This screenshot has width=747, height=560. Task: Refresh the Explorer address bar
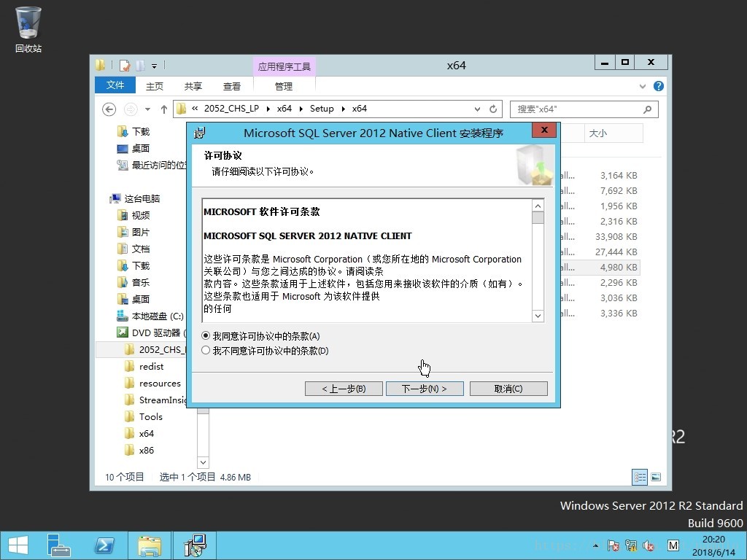493,109
